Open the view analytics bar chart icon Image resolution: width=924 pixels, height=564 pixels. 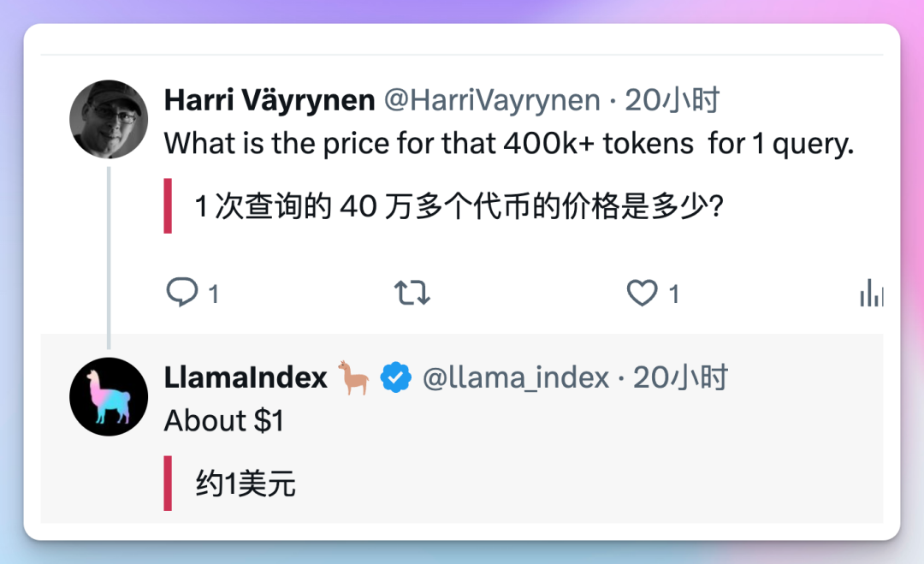point(872,293)
